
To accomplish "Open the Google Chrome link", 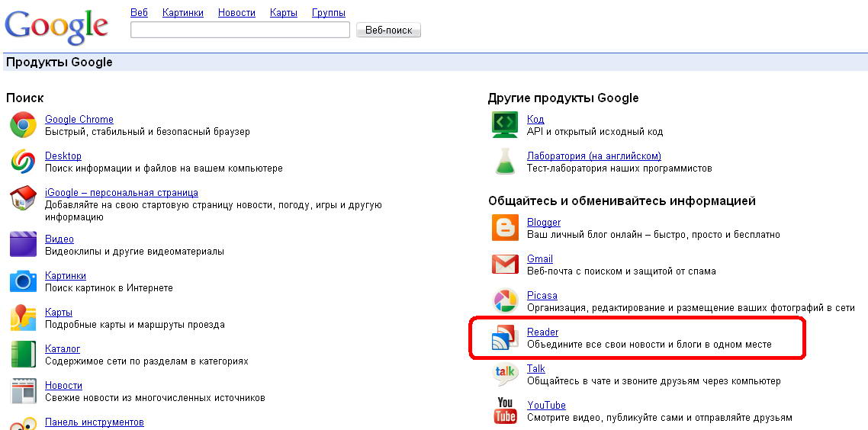I will 79,119.
